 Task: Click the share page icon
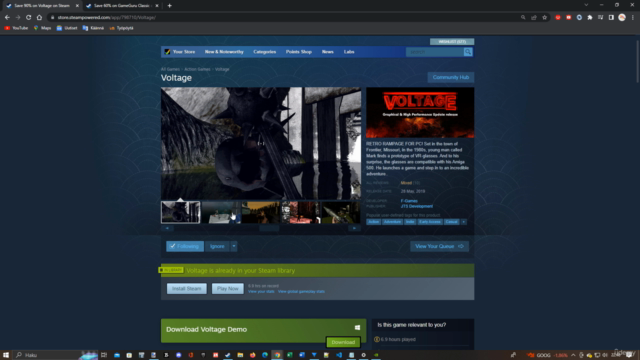tap(534, 18)
